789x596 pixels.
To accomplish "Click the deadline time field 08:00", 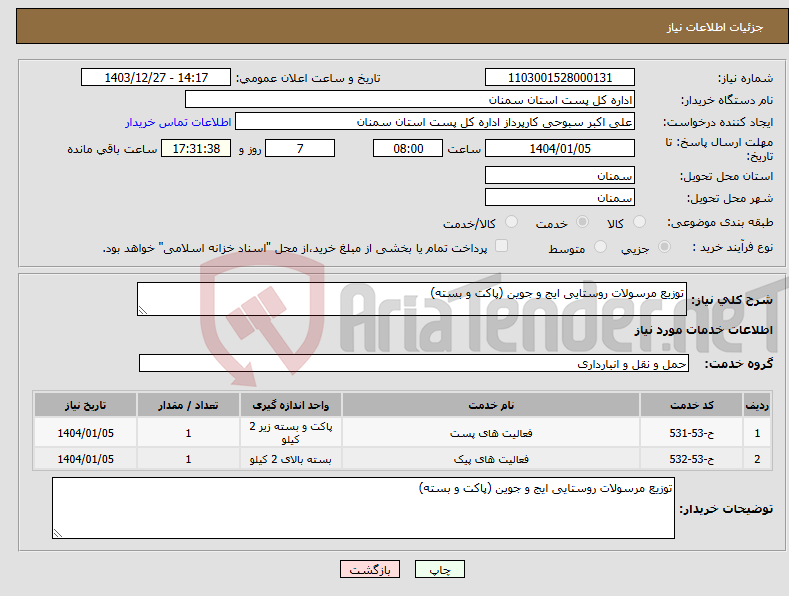I will pyautogui.click(x=408, y=148).
